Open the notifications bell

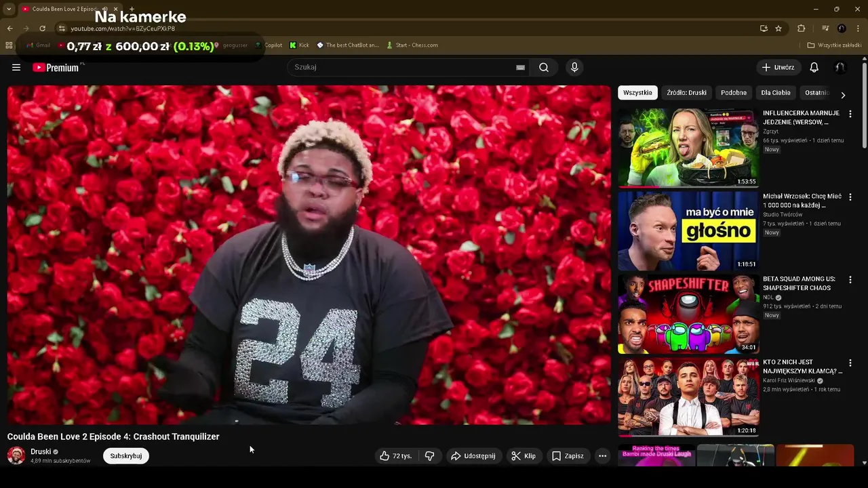pyautogui.click(x=814, y=67)
